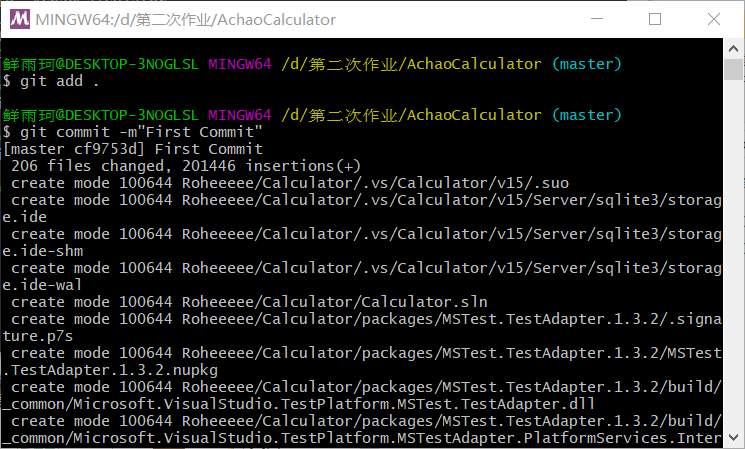Click the '.TestAdapter.1.3.2.nupkg' line

click(110, 370)
